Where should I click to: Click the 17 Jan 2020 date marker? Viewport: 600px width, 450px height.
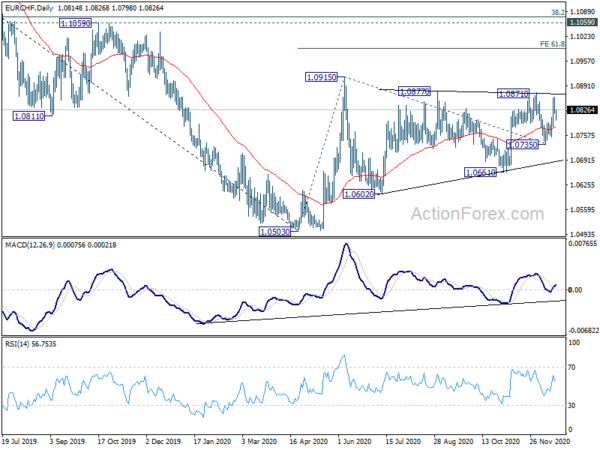pos(212,441)
